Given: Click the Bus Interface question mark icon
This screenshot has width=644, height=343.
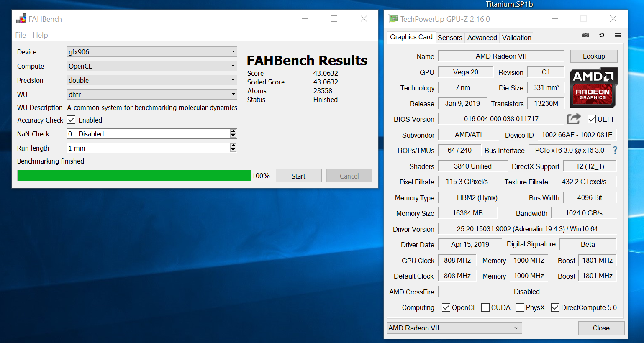Looking at the screenshot, I should 615,150.
